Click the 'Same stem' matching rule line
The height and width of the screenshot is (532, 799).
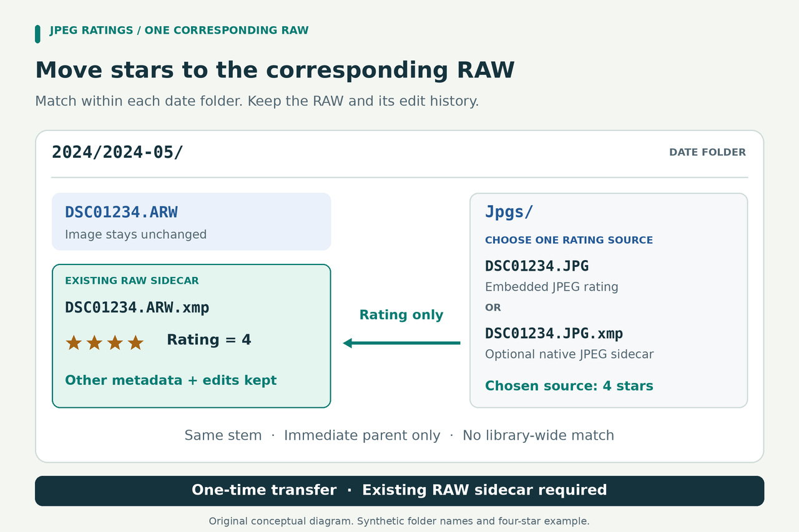(399, 435)
